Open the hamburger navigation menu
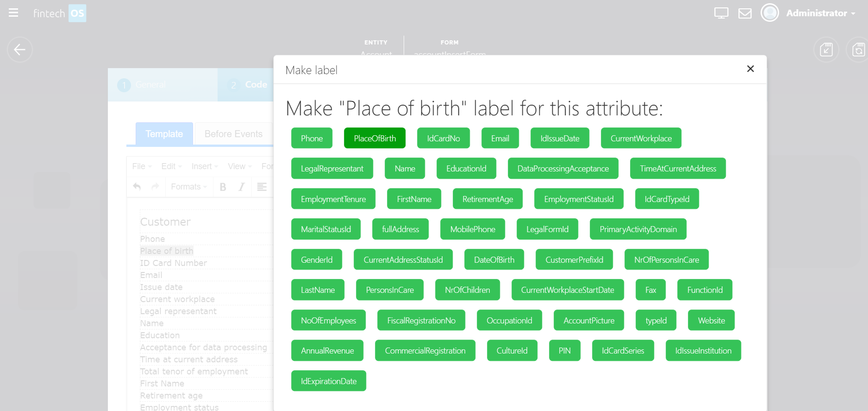The height and width of the screenshot is (411, 868). pyautogui.click(x=13, y=13)
